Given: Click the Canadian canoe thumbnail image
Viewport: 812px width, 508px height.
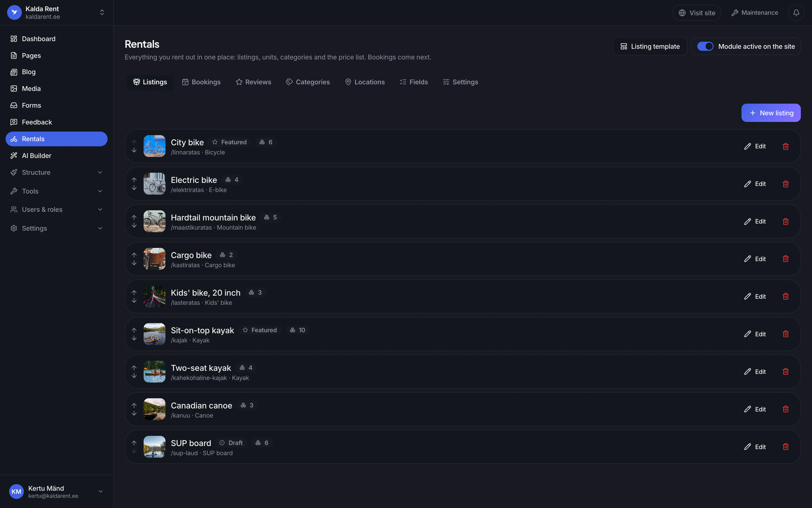Looking at the screenshot, I should [x=154, y=409].
